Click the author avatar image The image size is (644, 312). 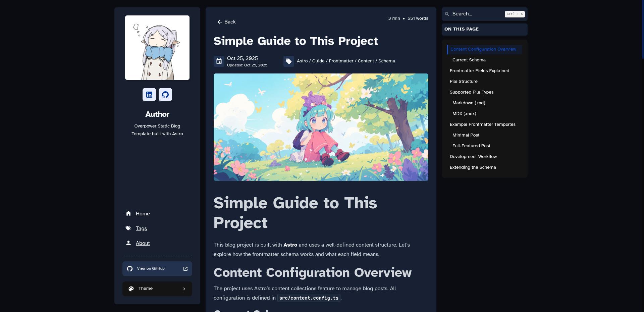(x=157, y=48)
